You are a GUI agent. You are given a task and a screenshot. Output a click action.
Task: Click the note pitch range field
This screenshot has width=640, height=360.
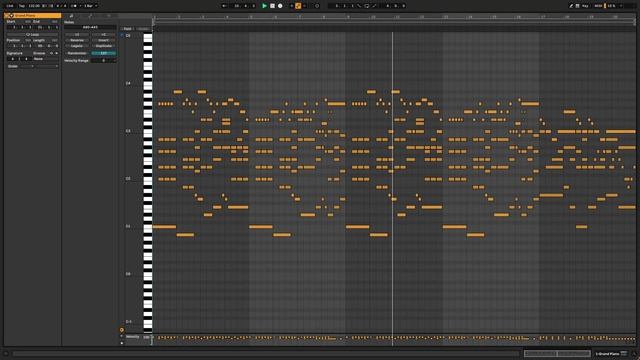[x=90, y=27]
